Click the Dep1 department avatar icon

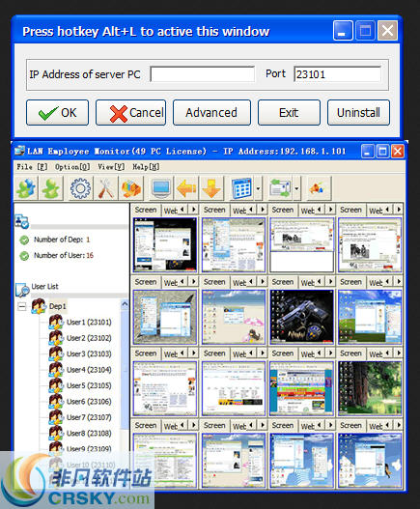(39, 306)
